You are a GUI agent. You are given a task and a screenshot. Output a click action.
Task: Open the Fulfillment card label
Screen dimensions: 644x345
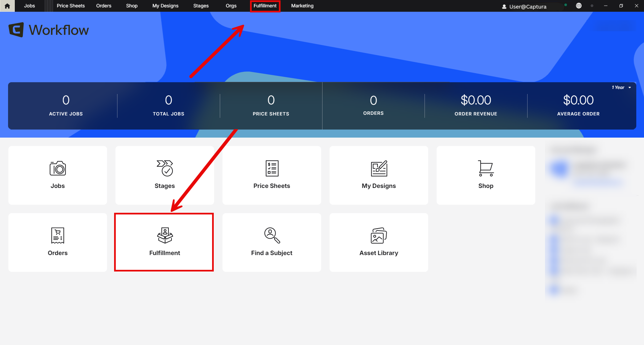click(x=165, y=253)
